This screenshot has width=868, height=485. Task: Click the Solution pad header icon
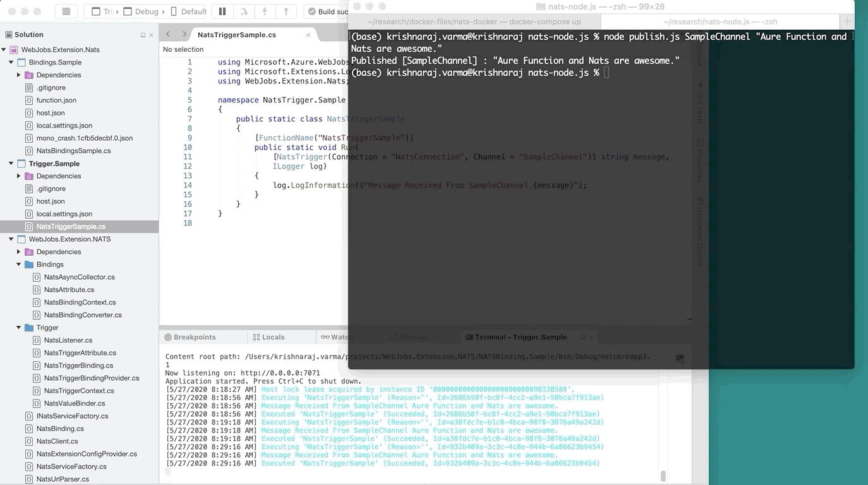[9, 35]
